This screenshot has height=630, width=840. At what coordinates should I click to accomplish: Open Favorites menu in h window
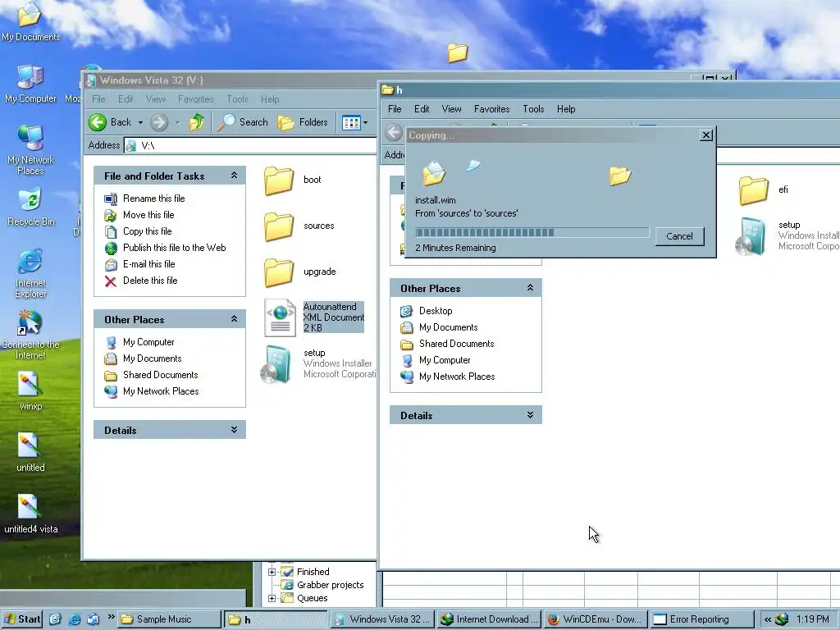pos(492,109)
